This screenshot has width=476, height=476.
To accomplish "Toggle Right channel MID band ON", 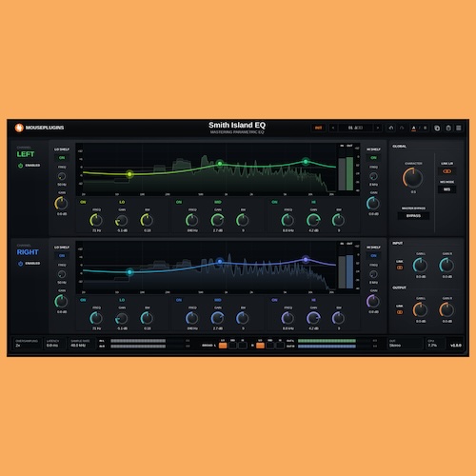I will click(179, 300).
